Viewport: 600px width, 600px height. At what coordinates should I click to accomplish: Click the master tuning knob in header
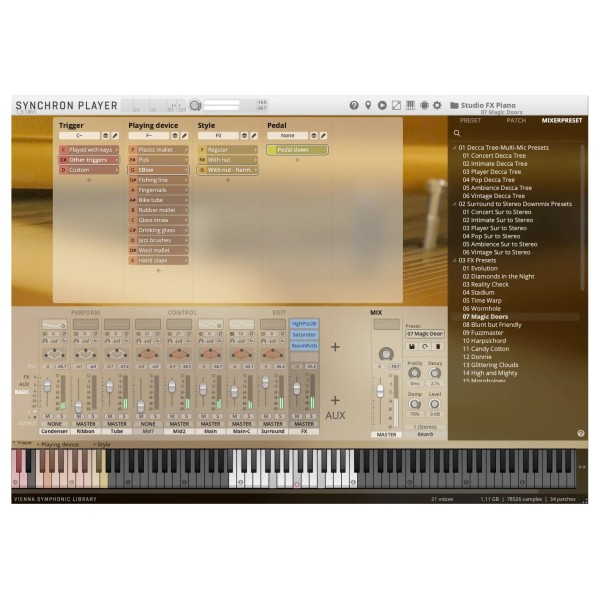[x=195, y=105]
